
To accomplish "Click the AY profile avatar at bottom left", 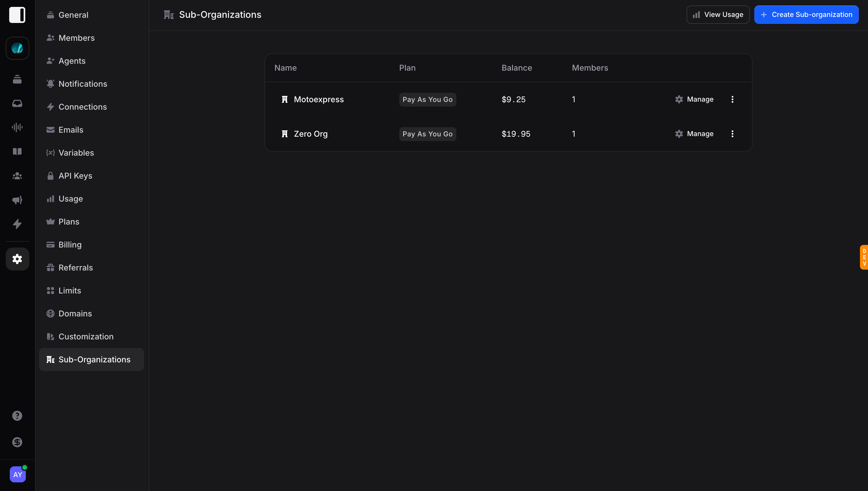I will coord(18,474).
